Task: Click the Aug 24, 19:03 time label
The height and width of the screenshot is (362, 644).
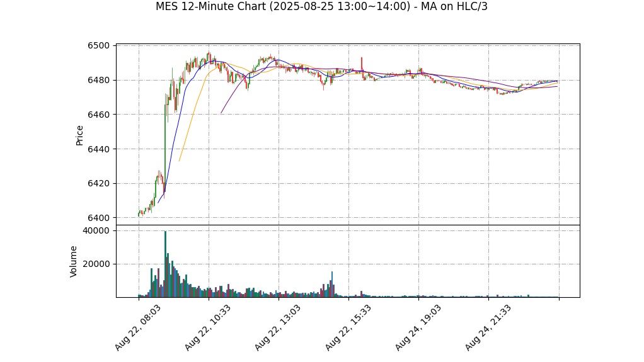Action: click(418, 327)
